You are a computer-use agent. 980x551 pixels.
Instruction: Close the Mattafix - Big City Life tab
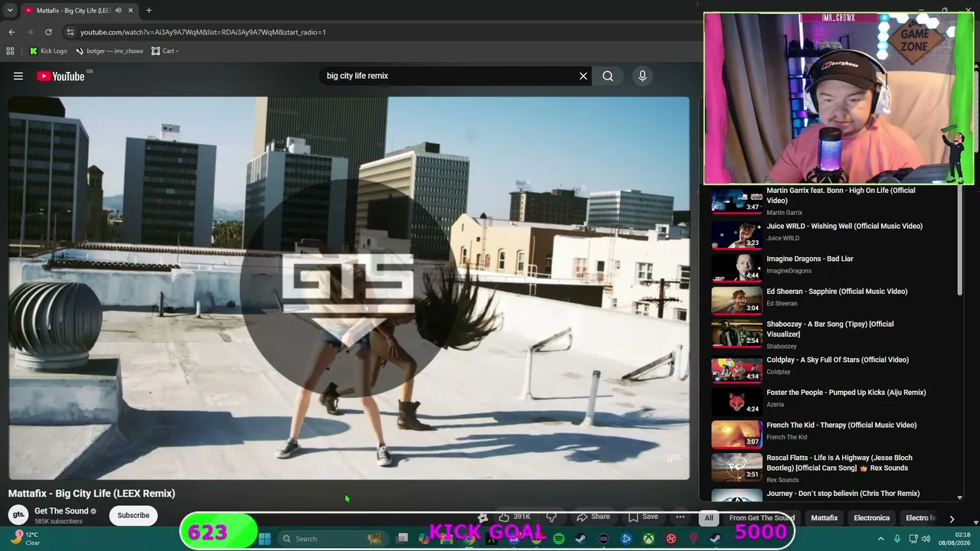pyautogui.click(x=130, y=11)
